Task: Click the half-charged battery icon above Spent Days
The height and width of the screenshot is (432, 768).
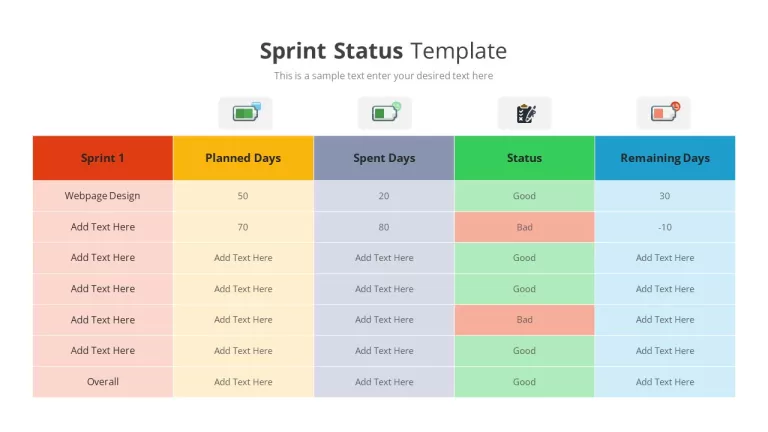Action: coord(385,113)
